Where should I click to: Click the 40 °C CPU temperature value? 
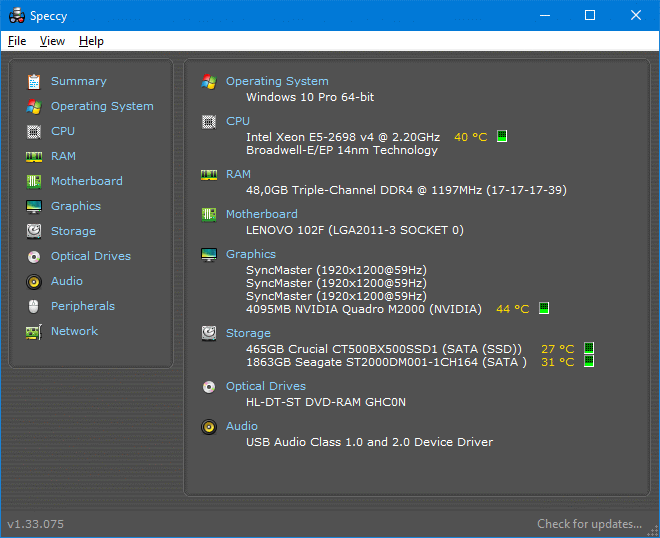tap(471, 137)
